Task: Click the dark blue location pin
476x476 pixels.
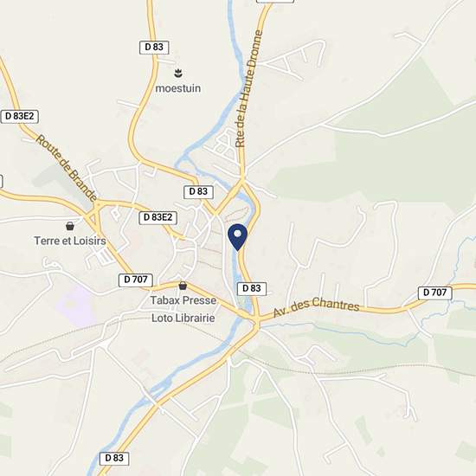Action: 238,237
